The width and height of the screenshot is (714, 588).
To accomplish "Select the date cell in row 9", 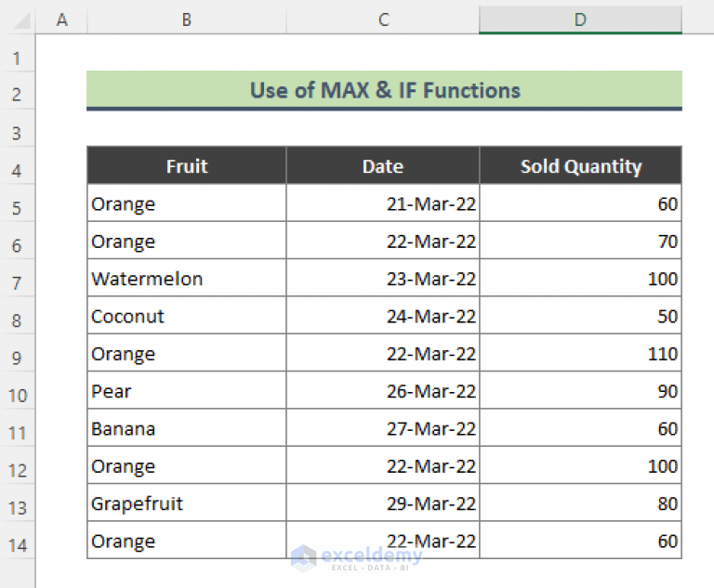I will [383, 353].
